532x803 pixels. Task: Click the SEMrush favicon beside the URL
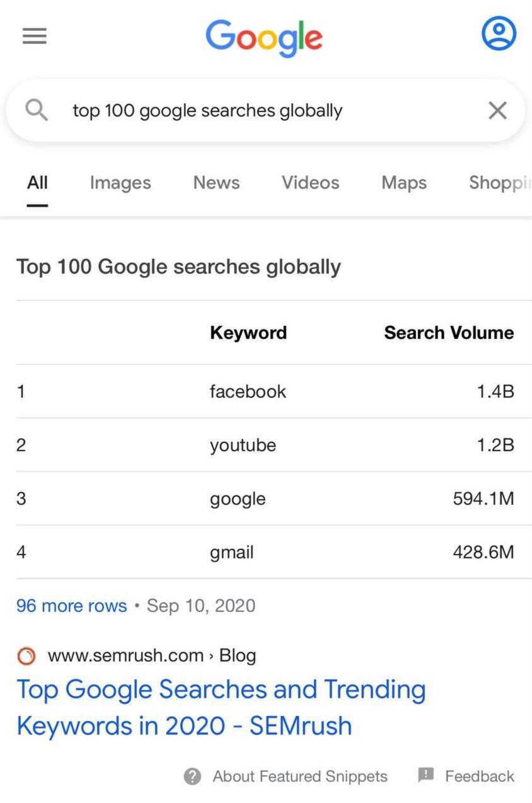coord(26,656)
